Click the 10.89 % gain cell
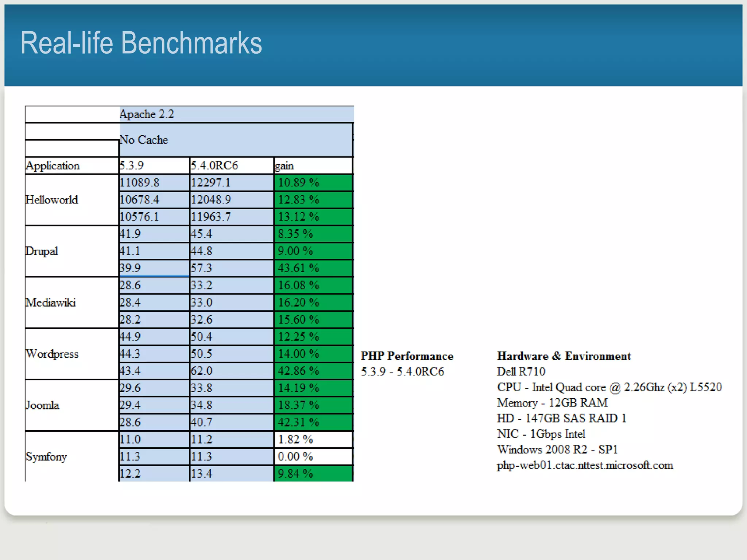The height and width of the screenshot is (560, 747). 313,183
